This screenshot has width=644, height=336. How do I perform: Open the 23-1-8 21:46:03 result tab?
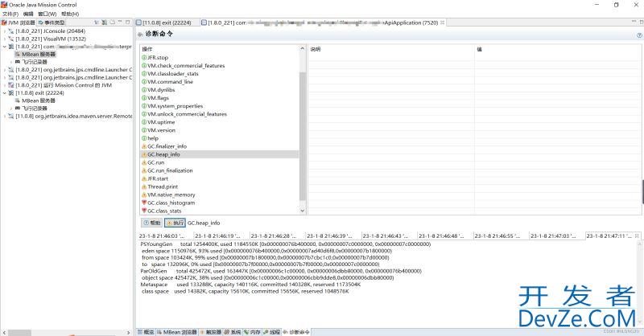(x=165, y=236)
